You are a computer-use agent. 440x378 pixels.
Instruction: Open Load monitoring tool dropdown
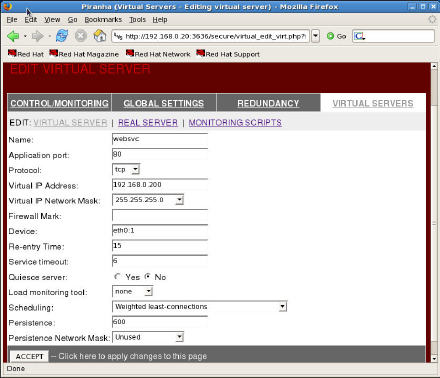tap(133, 292)
